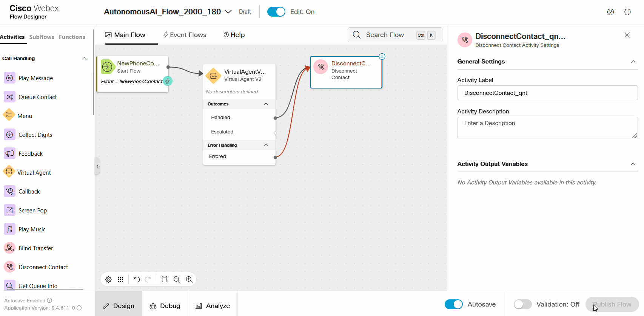Screen dimensions: 644x316
Task: Click the Blind Transfer activity icon
Action: click(10, 248)
